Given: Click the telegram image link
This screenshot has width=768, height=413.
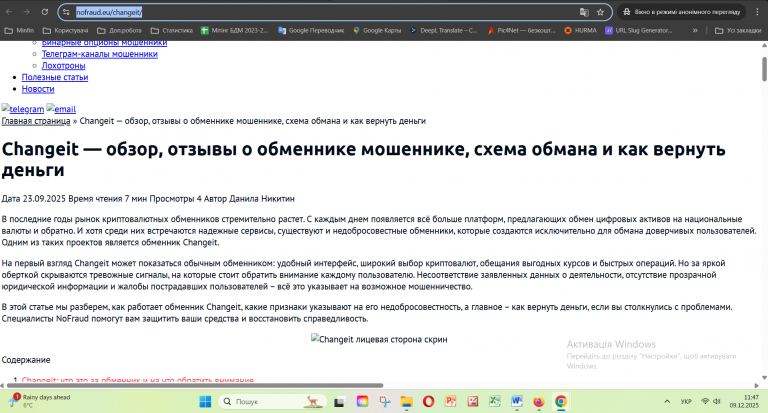Looking at the screenshot, I should pyautogui.click(x=23, y=109).
